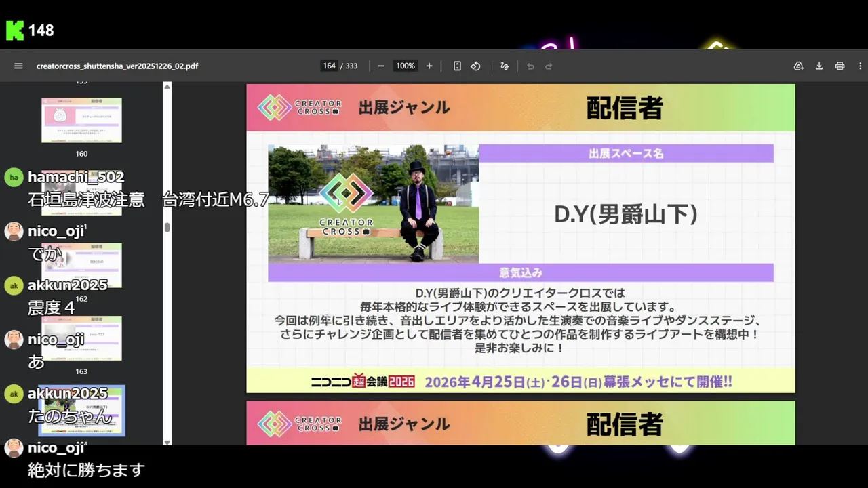Download the PDF file
Screen dimensions: 868x488
click(x=819, y=66)
